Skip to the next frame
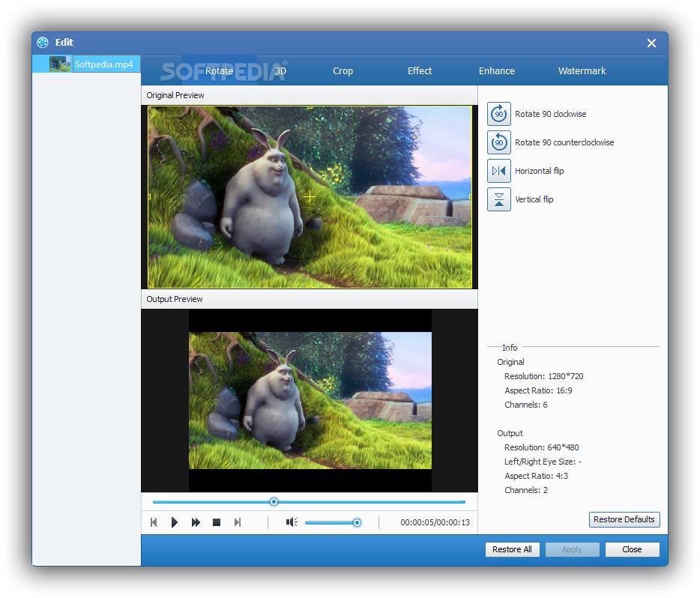Screen dimensions: 700x598 (x=238, y=522)
